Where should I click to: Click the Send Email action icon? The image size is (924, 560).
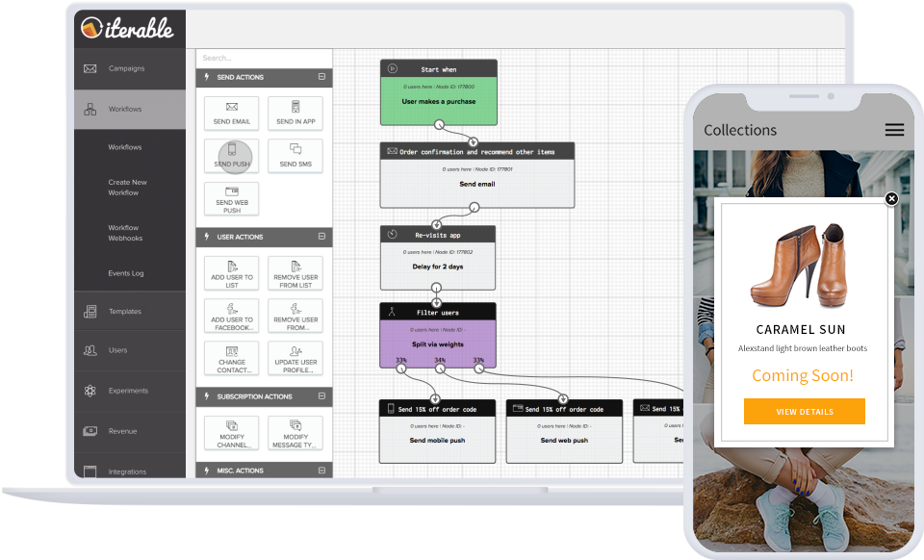click(x=232, y=113)
